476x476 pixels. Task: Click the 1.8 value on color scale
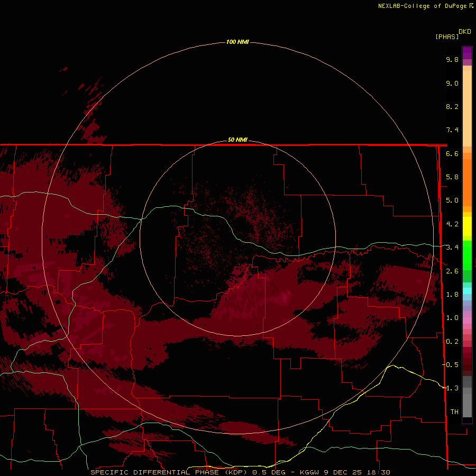(x=452, y=295)
